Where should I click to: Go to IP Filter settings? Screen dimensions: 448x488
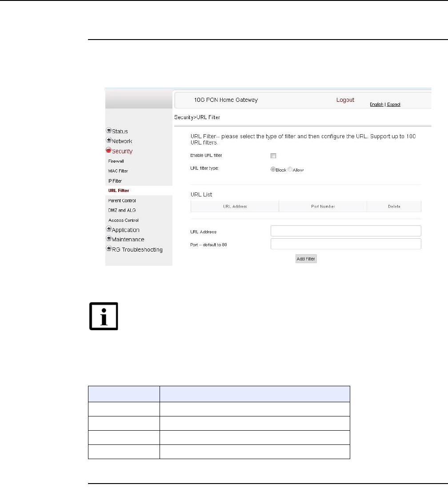[x=115, y=181]
